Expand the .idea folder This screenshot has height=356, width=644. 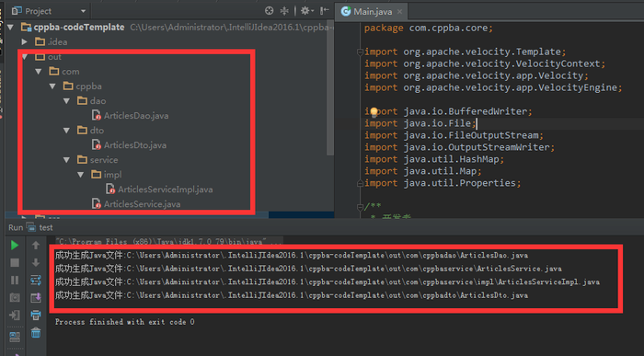(x=24, y=42)
